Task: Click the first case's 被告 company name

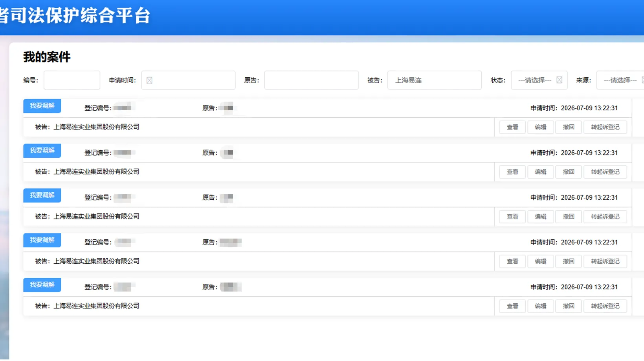Action: [x=96, y=127]
